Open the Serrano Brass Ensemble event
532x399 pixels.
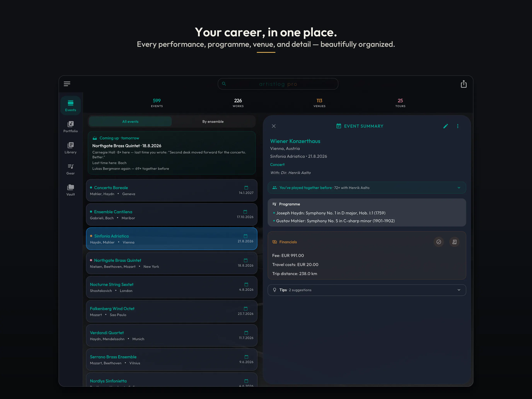click(171, 359)
